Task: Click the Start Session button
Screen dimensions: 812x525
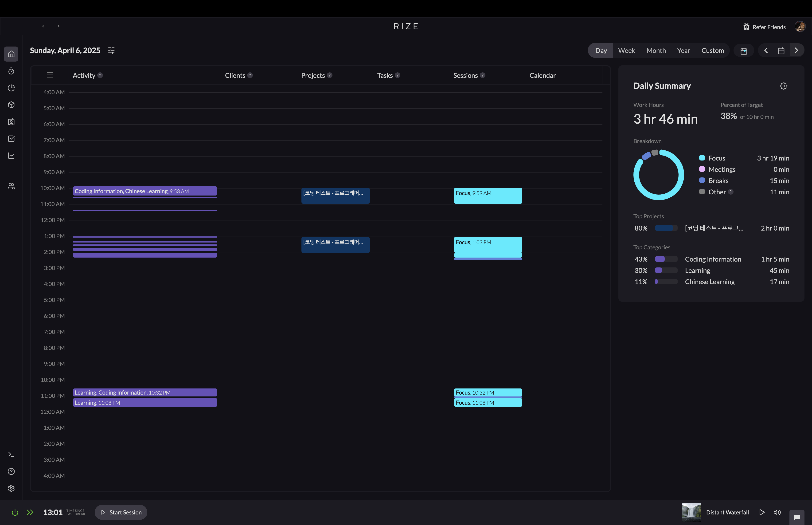Action: [121, 512]
